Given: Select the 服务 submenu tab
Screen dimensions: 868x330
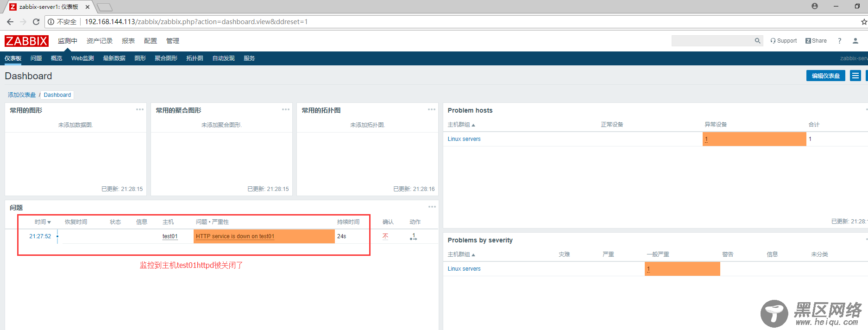Looking at the screenshot, I should tap(249, 58).
